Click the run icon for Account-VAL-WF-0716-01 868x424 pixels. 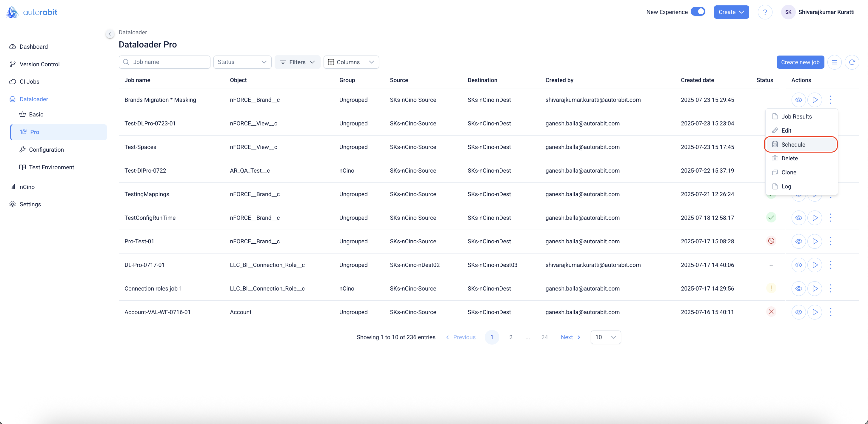click(815, 312)
